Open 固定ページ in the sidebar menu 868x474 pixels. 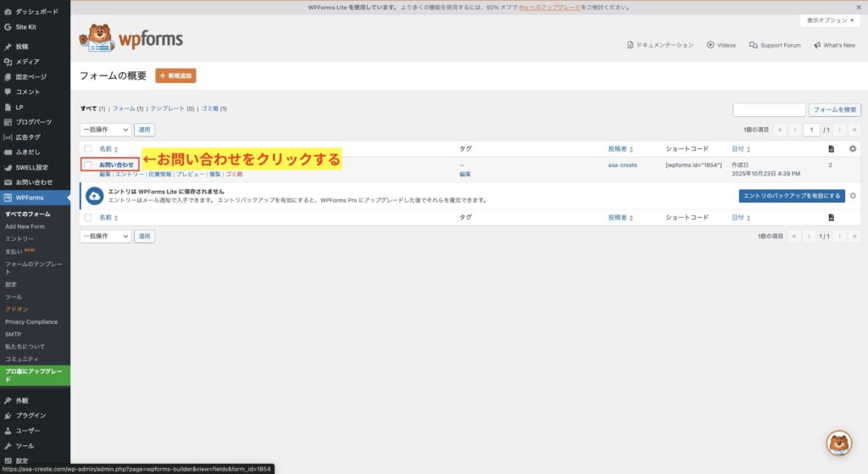[31, 76]
